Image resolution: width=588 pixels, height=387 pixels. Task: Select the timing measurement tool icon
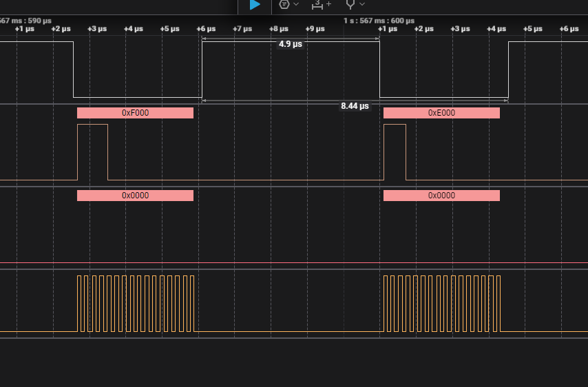point(317,4)
